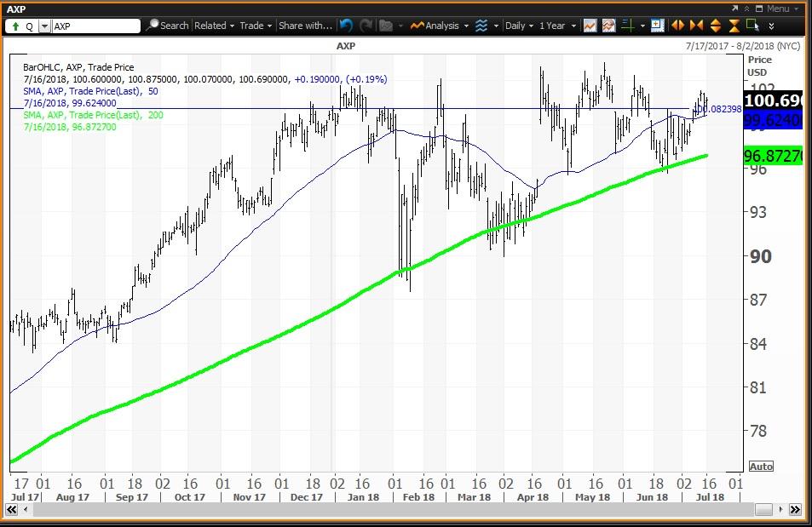Click the redo arrow icon
This screenshot has height=527, width=812.
[x=366, y=26]
